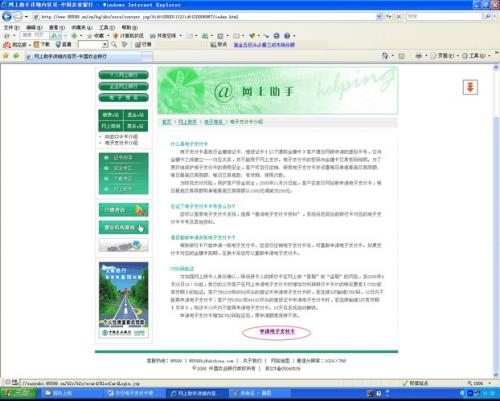Screen dimensions: 500x401
Task: Open the 页面(P) command bar dropdown
Action: [x=445, y=56]
